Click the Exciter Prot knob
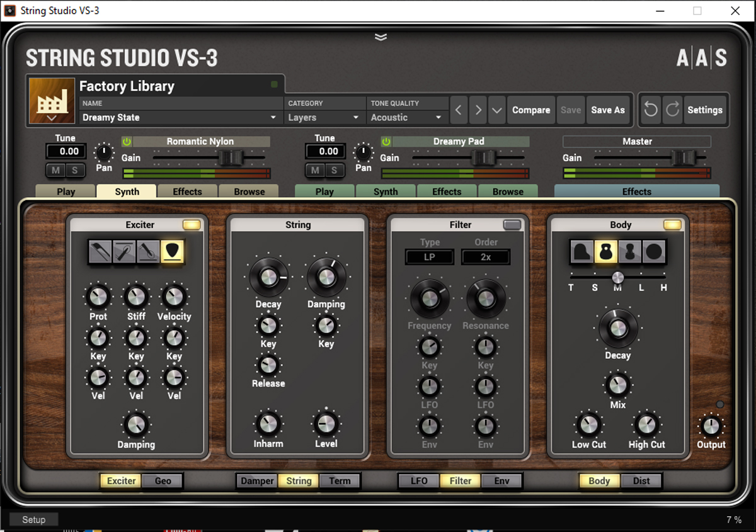 pyautogui.click(x=98, y=297)
